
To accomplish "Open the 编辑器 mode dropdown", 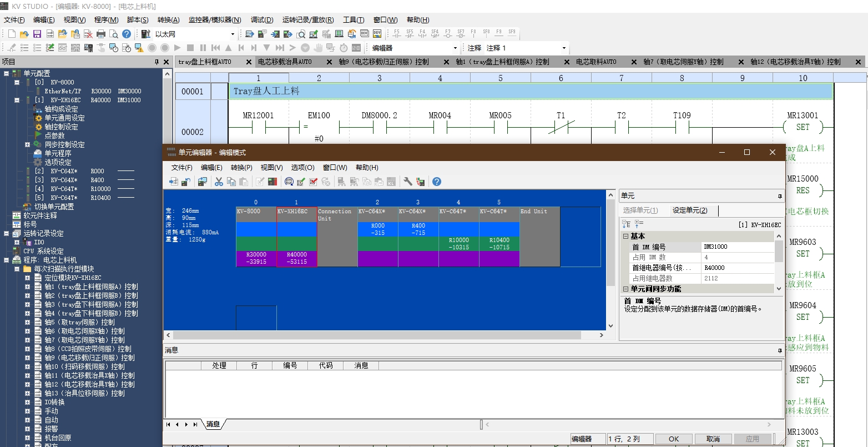I will (455, 48).
